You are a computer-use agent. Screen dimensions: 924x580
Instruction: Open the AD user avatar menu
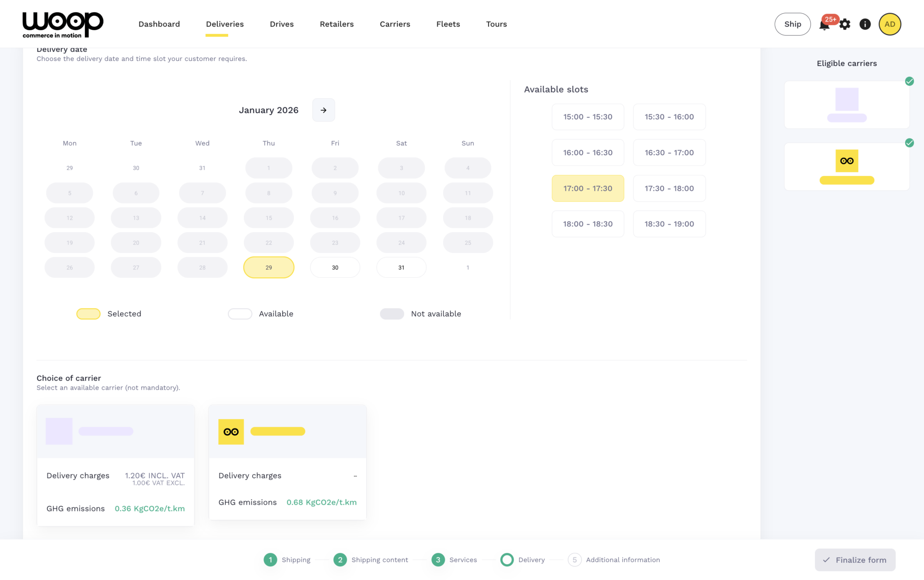point(890,24)
